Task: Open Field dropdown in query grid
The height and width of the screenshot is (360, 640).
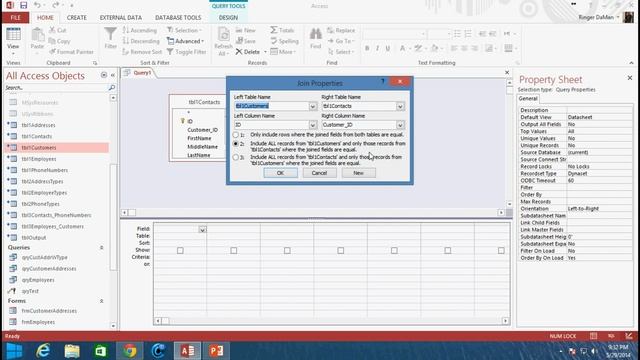Action: click(202, 230)
